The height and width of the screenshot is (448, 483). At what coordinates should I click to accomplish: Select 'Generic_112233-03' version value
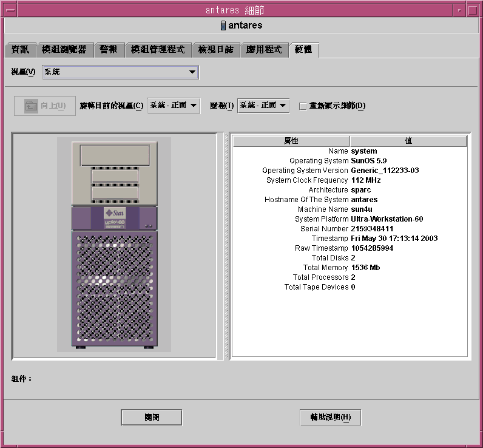[385, 171]
